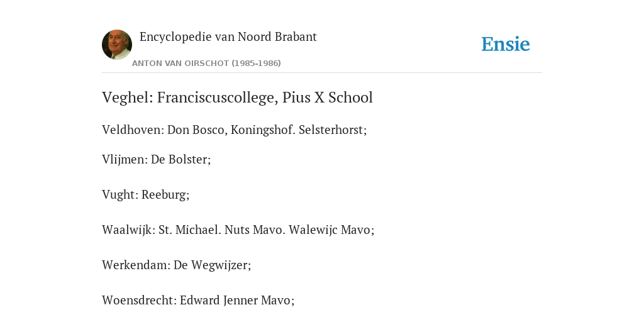
Task: Click Pius X School in heading
Action: pos(327,97)
